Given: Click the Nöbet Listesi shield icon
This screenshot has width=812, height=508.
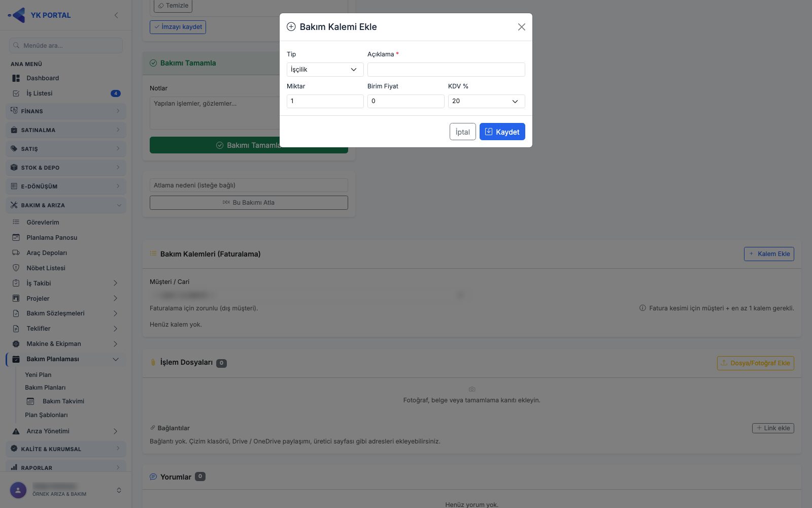Looking at the screenshot, I should click(x=16, y=268).
